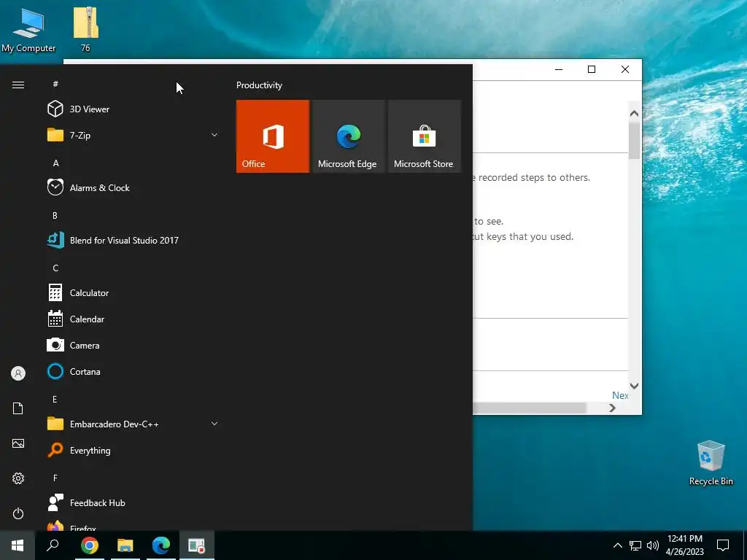747x560 pixels.
Task: Open Settings gear in Start sidebar
Action: pyautogui.click(x=18, y=478)
